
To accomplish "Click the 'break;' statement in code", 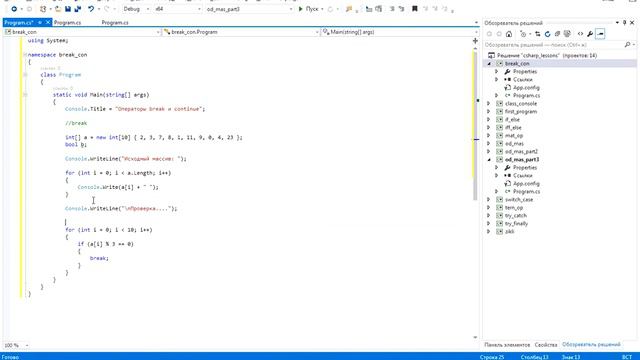I will pos(99,258).
